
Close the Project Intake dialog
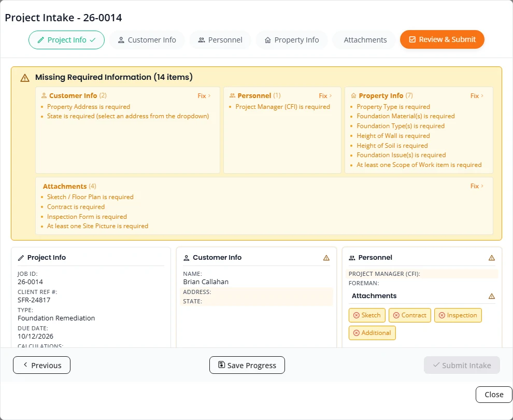click(494, 395)
